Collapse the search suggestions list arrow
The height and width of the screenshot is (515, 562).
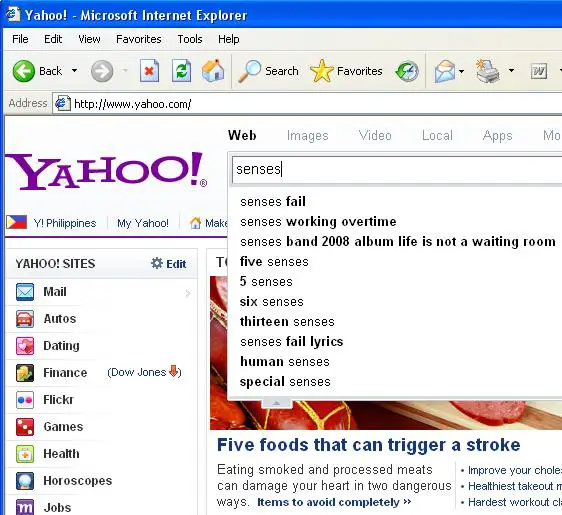[276, 403]
